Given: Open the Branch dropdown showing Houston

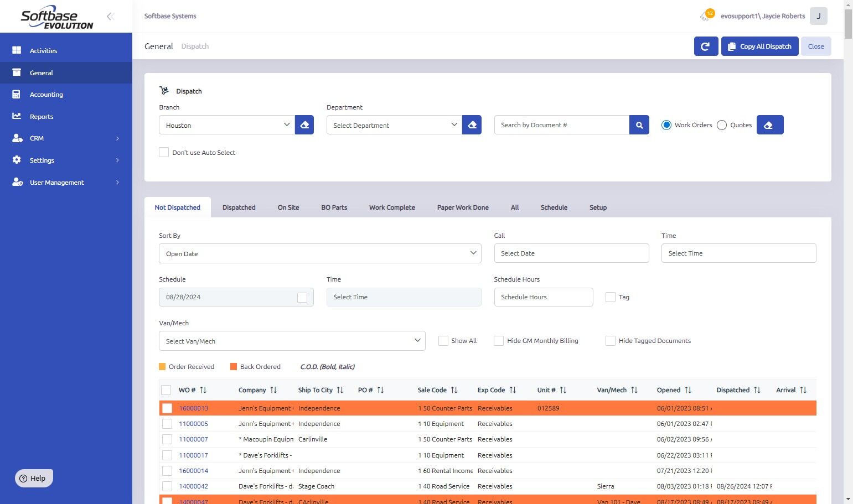Looking at the screenshot, I should pyautogui.click(x=226, y=125).
